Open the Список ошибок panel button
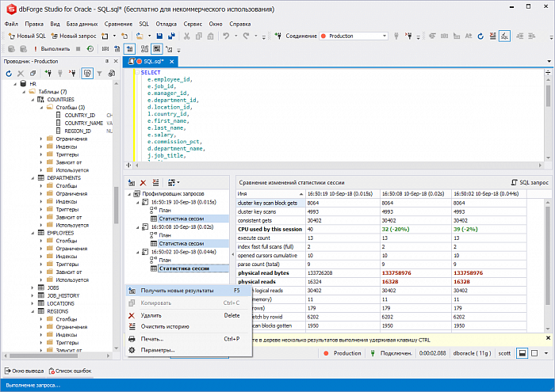Viewport: 555px width, 392px height. pyautogui.click(x=70, y=371)
